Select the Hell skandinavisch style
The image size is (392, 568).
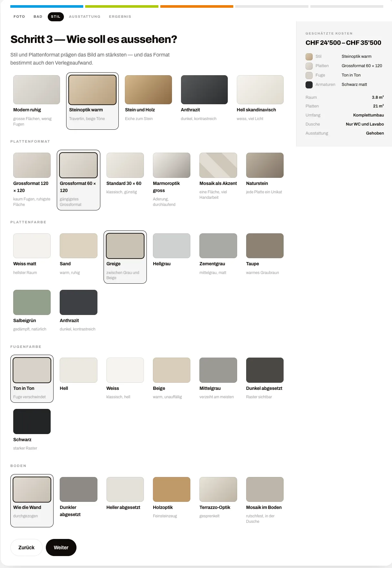click(260, 101)
